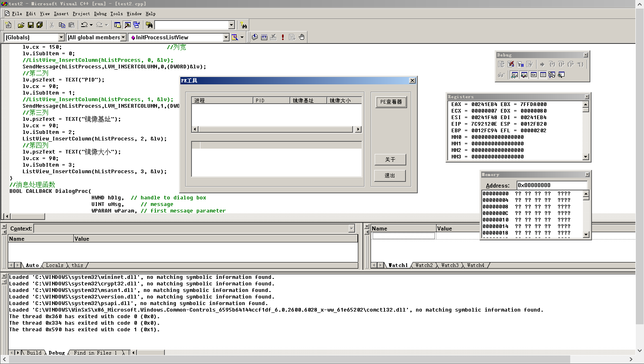Click the Memory Address input field
The height and width of the screenshot is (364, 644).
pyautogui.click(x=552, y=185)
